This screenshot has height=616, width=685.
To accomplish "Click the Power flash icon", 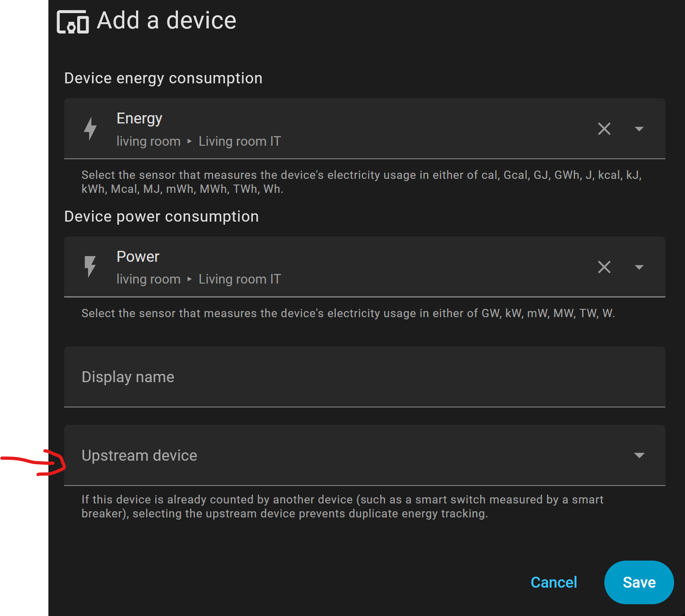I will click(90, 267).
